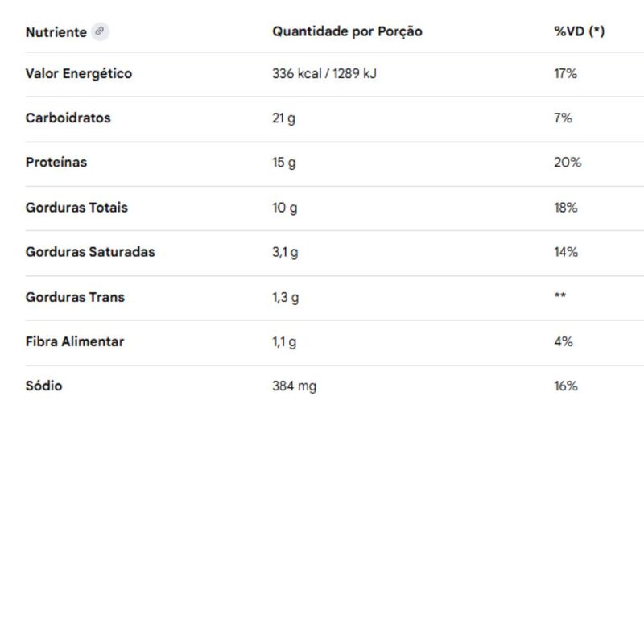Select the Carboidratos row label
This screenshot has height=644, width=644.
pos(68,118)
